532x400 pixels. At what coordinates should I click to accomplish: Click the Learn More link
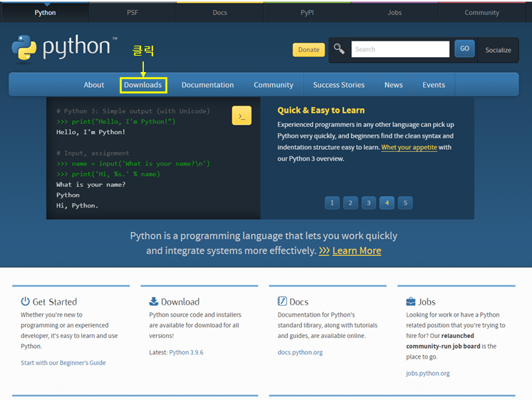coord(357,250)
